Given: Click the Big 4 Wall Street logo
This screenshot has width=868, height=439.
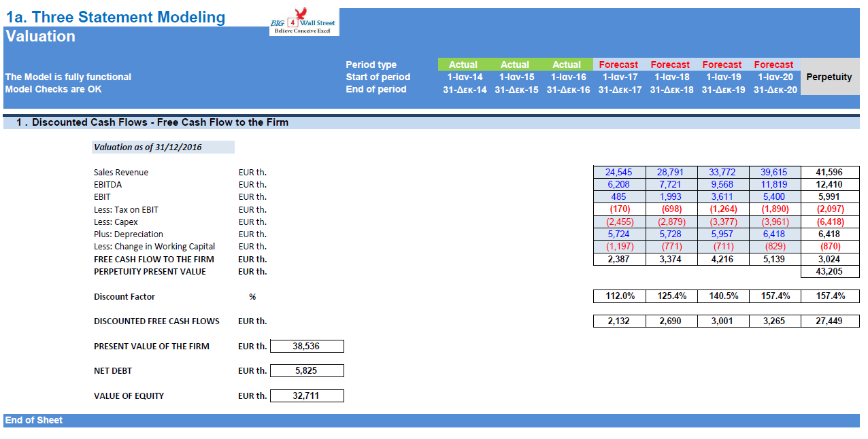Looking at the screenshot, I should click(x=304, y=22).
